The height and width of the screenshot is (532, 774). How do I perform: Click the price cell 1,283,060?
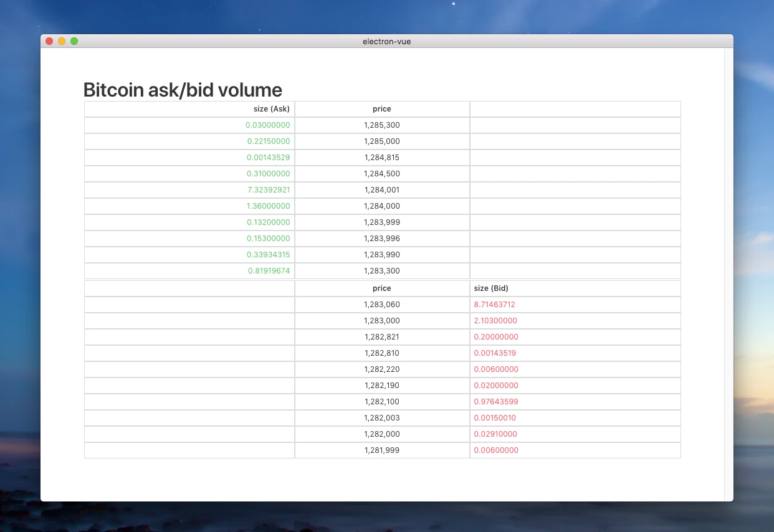(382, 305)
